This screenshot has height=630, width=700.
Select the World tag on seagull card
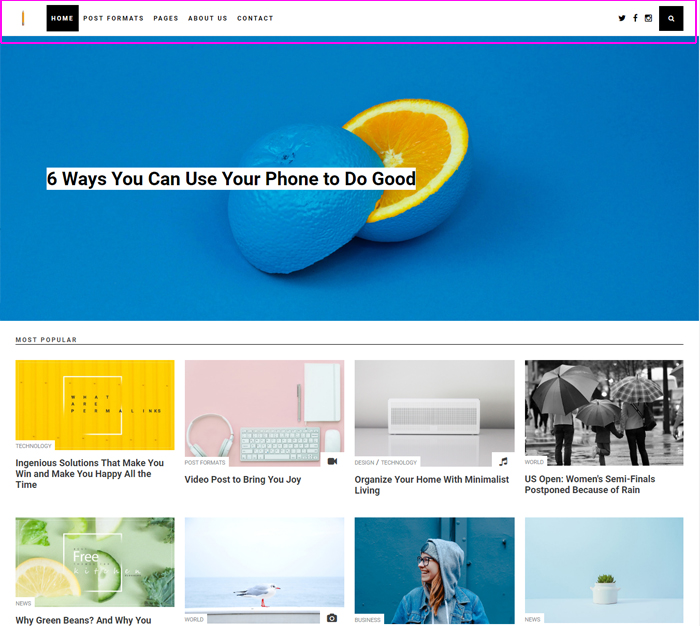194,620
